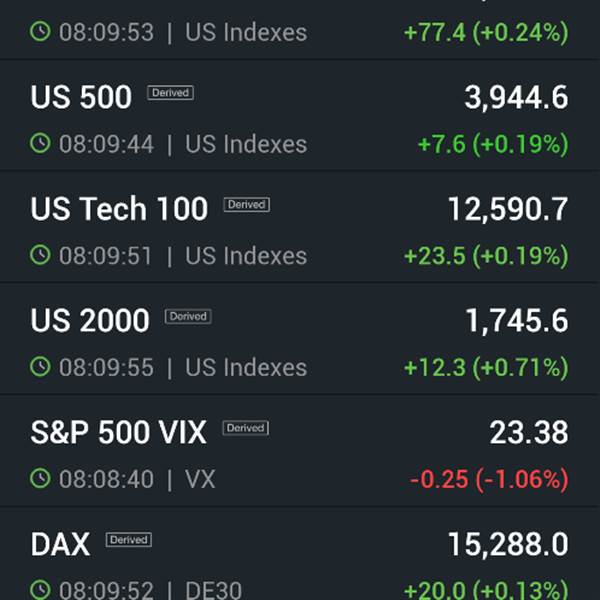This screenshot has width=600, height=600.
Task: Open the S&P 500 VIX entry
Action: [x=300, y=451]
